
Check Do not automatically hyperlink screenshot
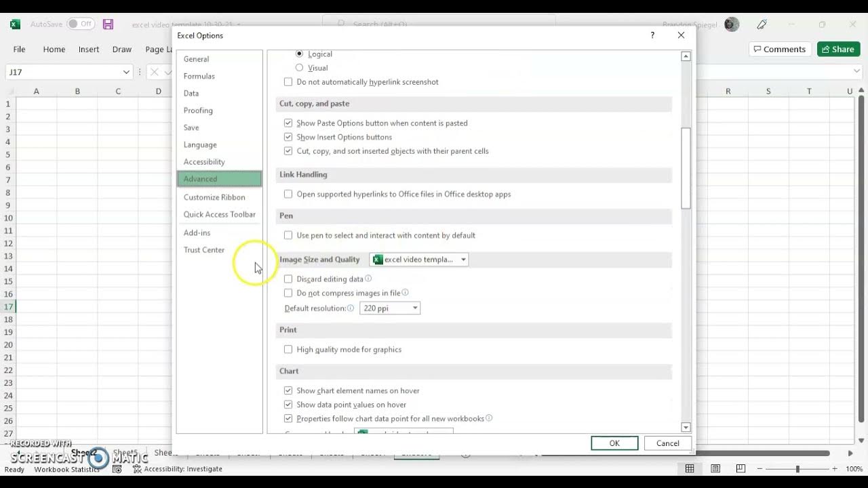pos(288,82)
